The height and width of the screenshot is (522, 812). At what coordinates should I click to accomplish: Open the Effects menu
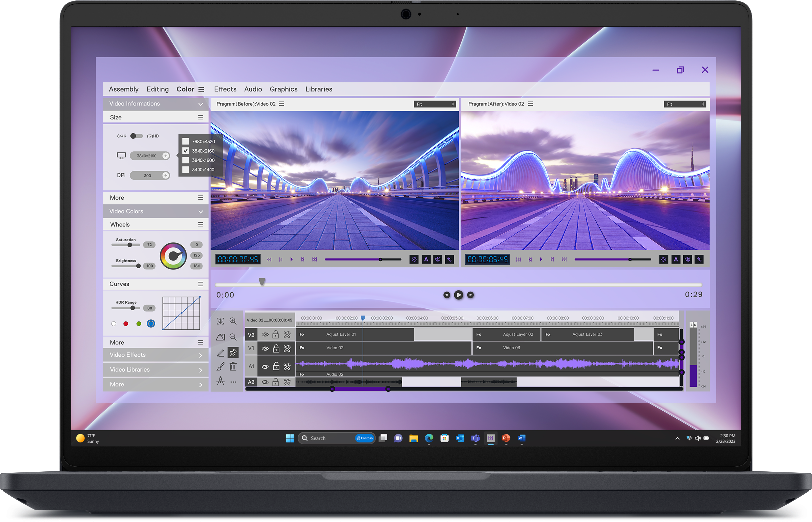click(225, 89)
